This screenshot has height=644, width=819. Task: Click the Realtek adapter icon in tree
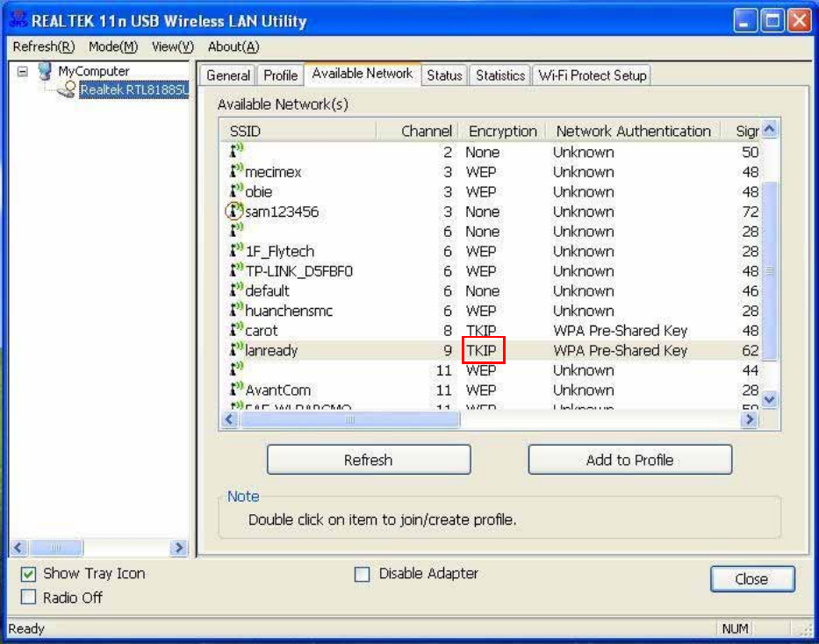point(67,89)
